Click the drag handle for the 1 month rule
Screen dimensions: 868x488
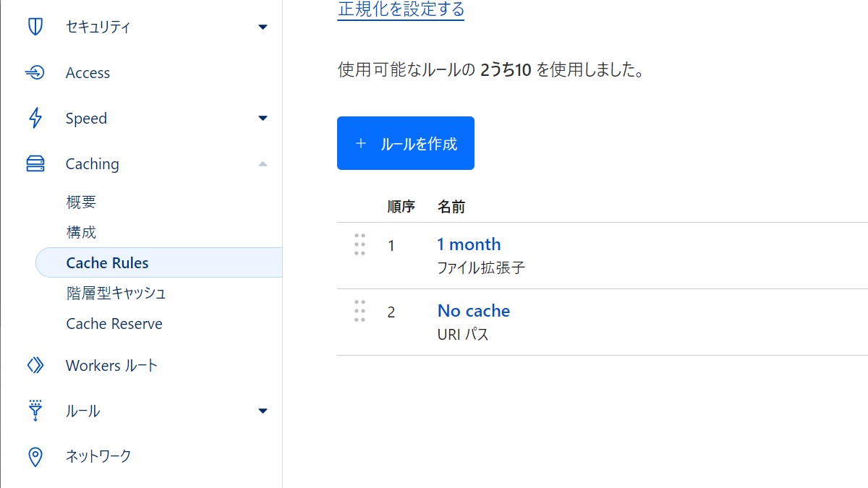[x=359, y=245]
